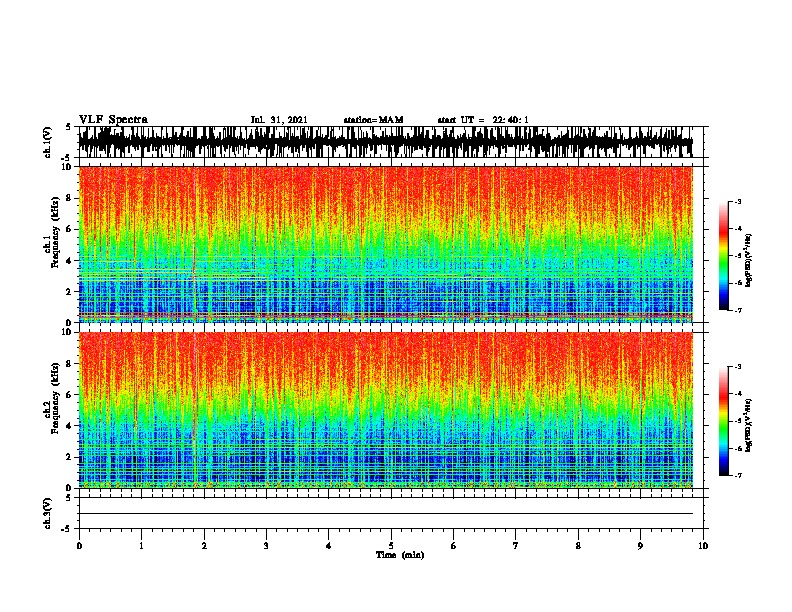Click the "5" tick on ch.1(V) axis
The height and width of the screenshot is (612, 792).
(x=68, y=127)
